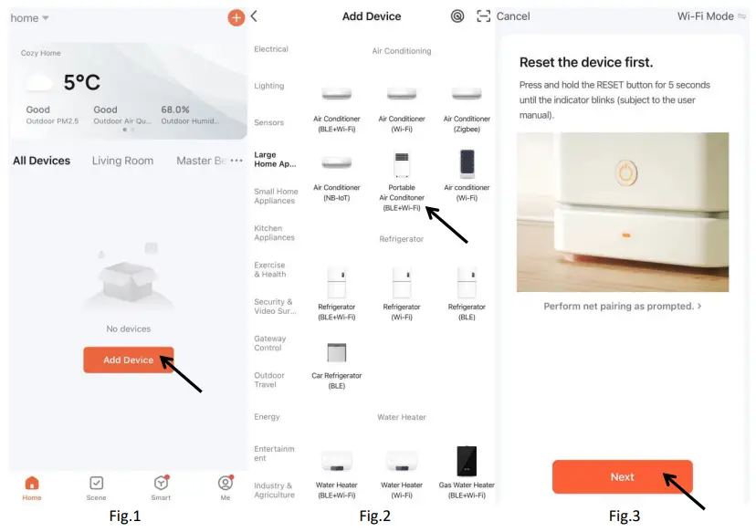
Task: Open the room list more options dots
Action: point(236,161)
